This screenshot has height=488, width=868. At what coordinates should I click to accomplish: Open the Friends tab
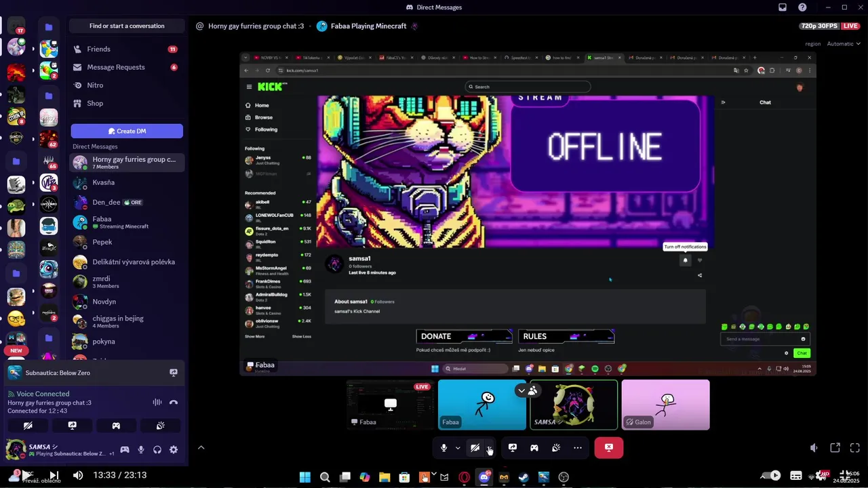coord(127,49)
